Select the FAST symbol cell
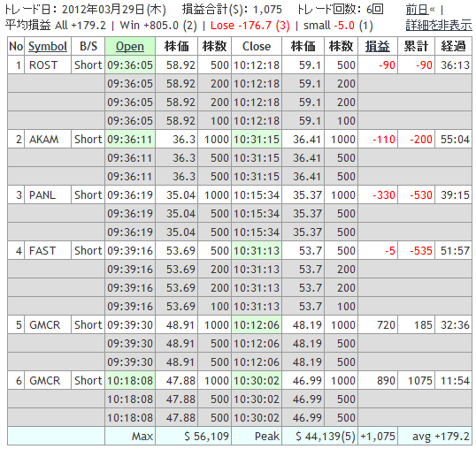The image size is (476, 449). 48,251
